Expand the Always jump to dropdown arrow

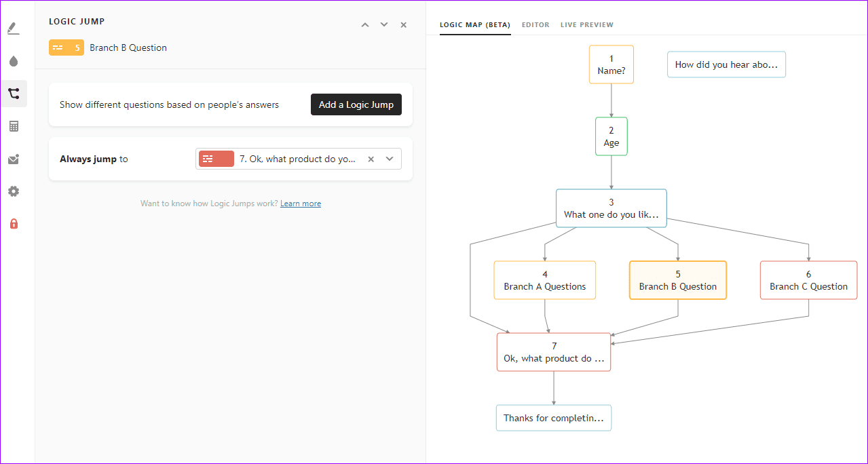tap(390, 159)
